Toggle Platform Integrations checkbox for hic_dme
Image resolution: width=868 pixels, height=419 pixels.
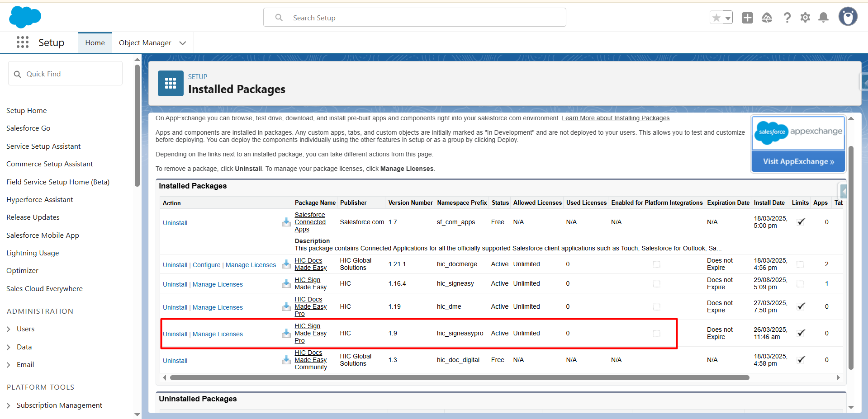pyautogui.click(x=657, y=307)
